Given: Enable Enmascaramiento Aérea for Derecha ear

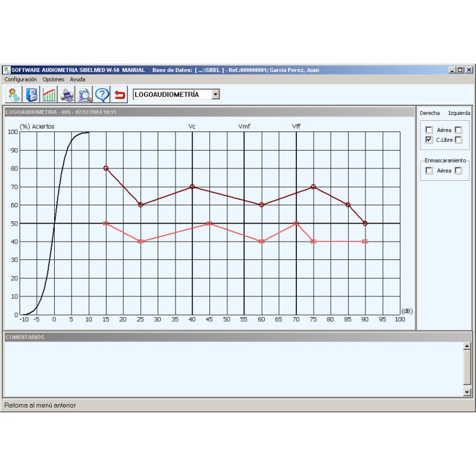Looking at the screenshot, I should pos(429,171).
